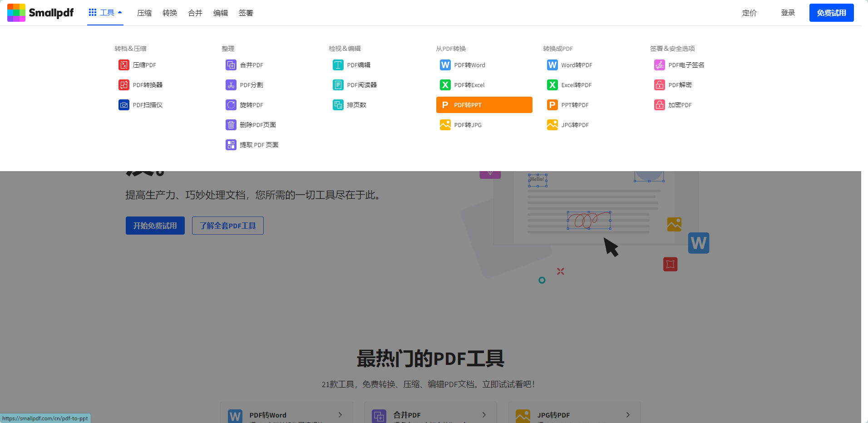This screenshot has width=868, height=423.
Task: Select the highlighted PDF转PPT item
Action: coord(484,105)
